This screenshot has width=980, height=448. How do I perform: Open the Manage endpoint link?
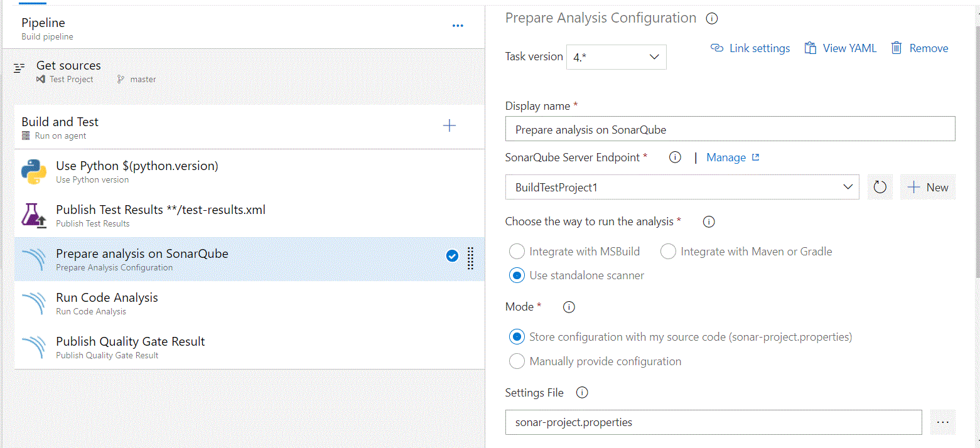[x=732, y=157]
